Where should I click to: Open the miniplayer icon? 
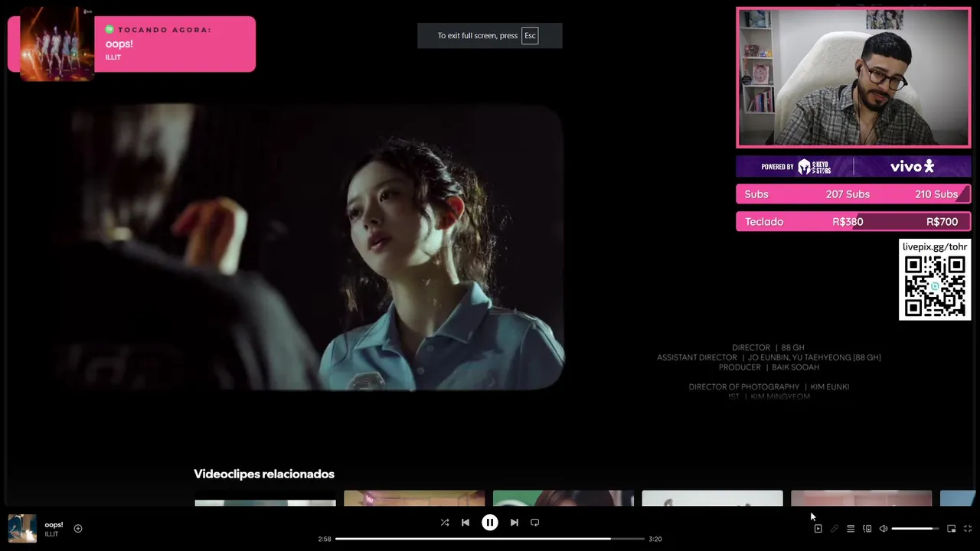click(x=952, y=529)
